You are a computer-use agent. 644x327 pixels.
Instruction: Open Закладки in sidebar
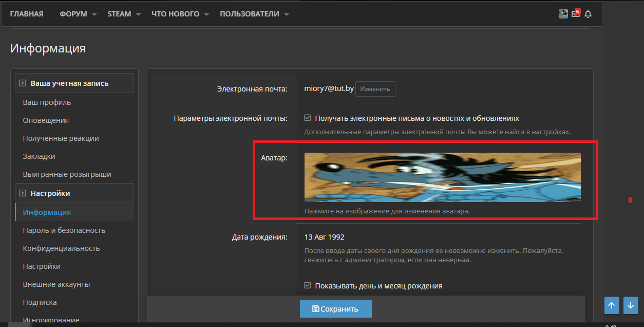pos(39,156)
